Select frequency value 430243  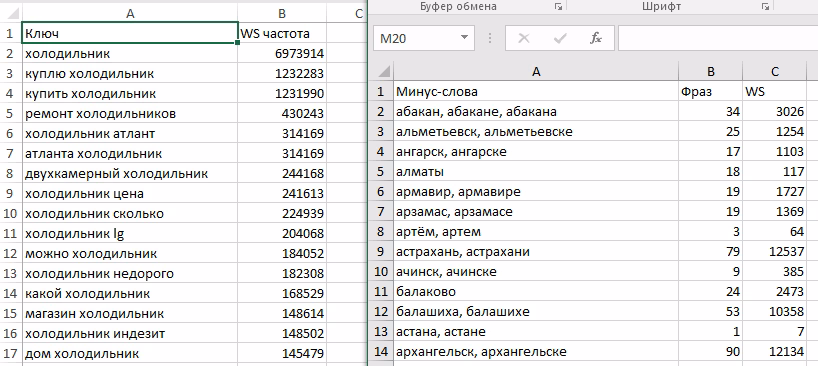pos(282,113)
